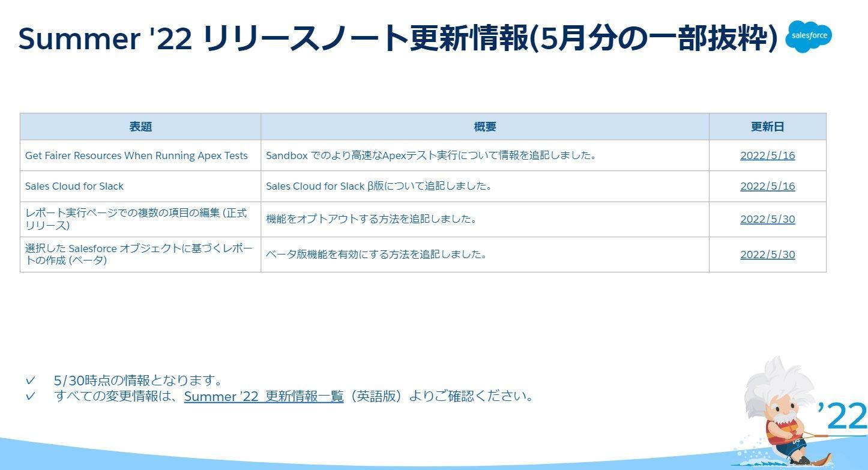
Task: Select the 選択した Salesforce オブジェクト title cell
Action: [140, 255]
